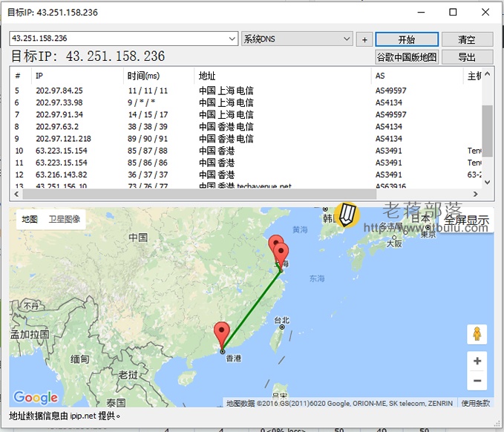Click the table scroll down arrow

point(487,183)
